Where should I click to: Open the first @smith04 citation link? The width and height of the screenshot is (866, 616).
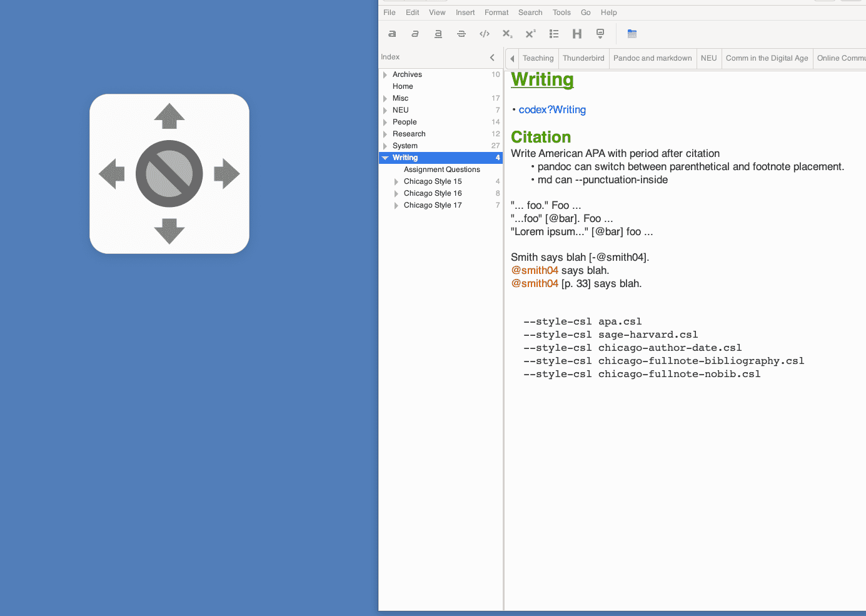[x=535, y=271]
